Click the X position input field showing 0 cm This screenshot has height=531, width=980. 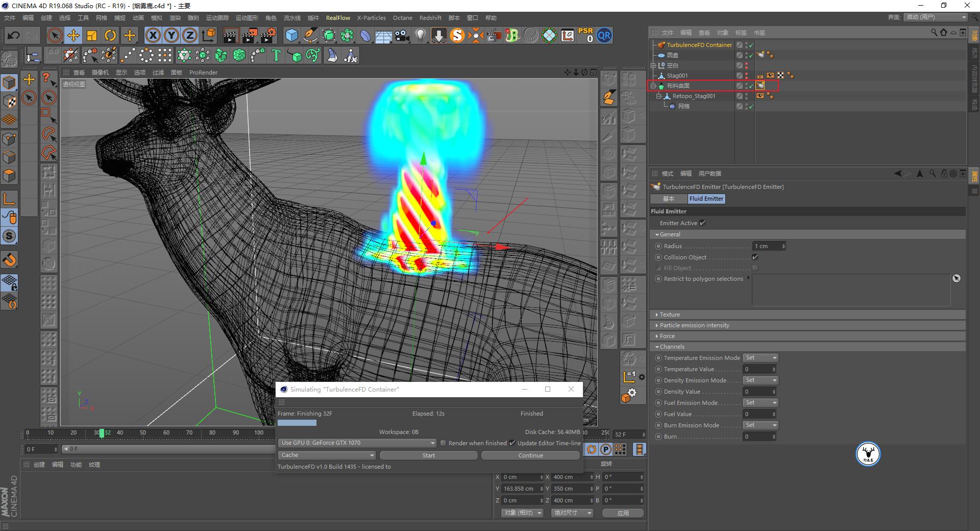[523, 477]
